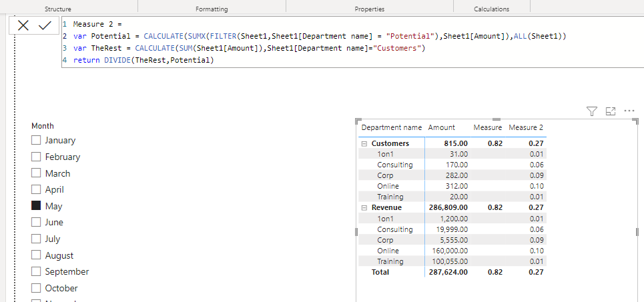
Task: Select the Customers Measure value 0.82
Action: (495, 143)
